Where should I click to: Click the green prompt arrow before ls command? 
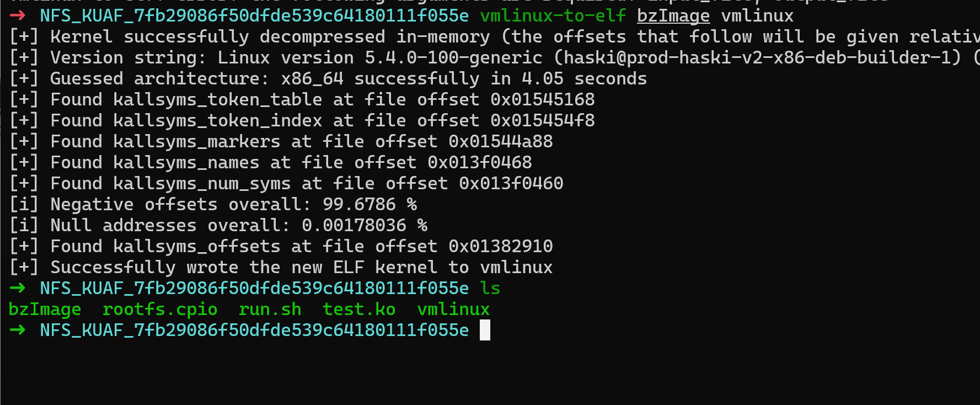pos(18,288)
